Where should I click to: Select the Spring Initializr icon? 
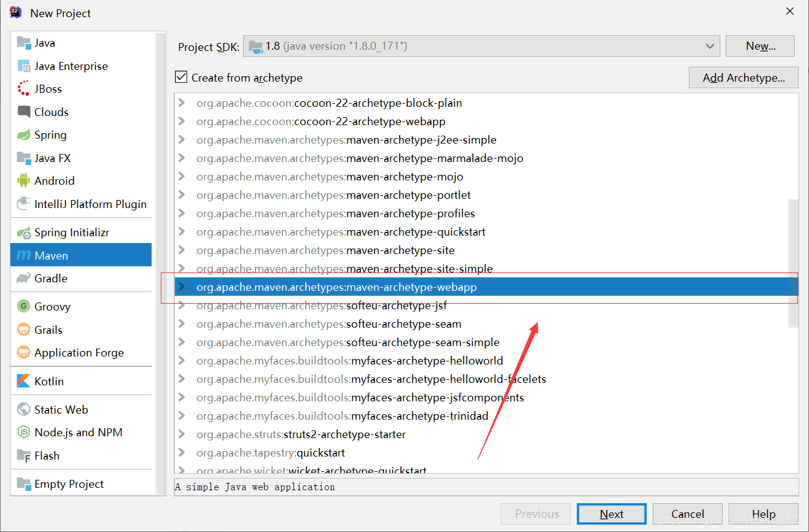tap(24, 233)
